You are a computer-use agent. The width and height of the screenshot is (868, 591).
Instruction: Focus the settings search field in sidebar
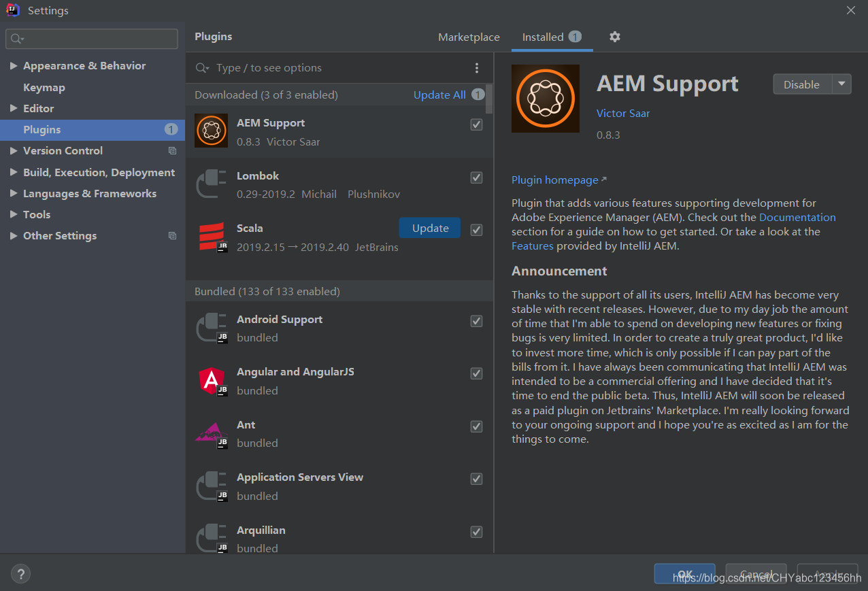92,39
